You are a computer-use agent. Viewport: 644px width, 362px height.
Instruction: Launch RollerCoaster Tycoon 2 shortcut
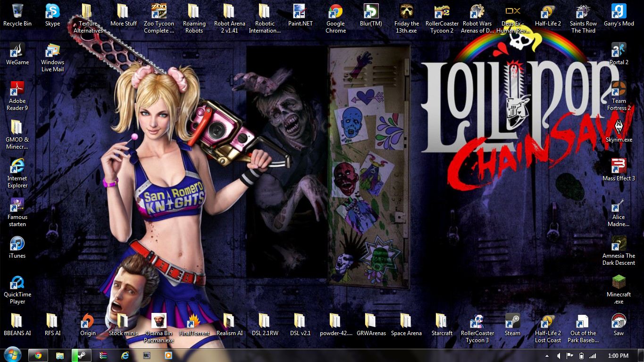[442, 18]
